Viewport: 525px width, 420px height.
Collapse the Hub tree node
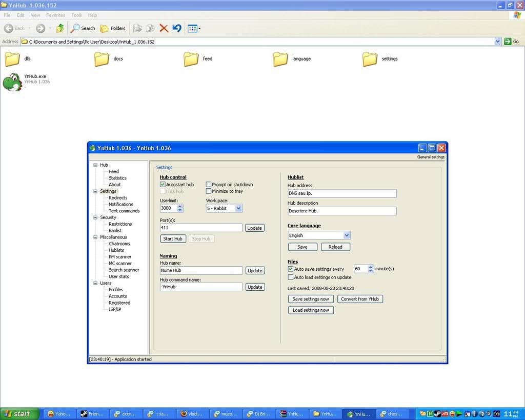pos(95,165)
